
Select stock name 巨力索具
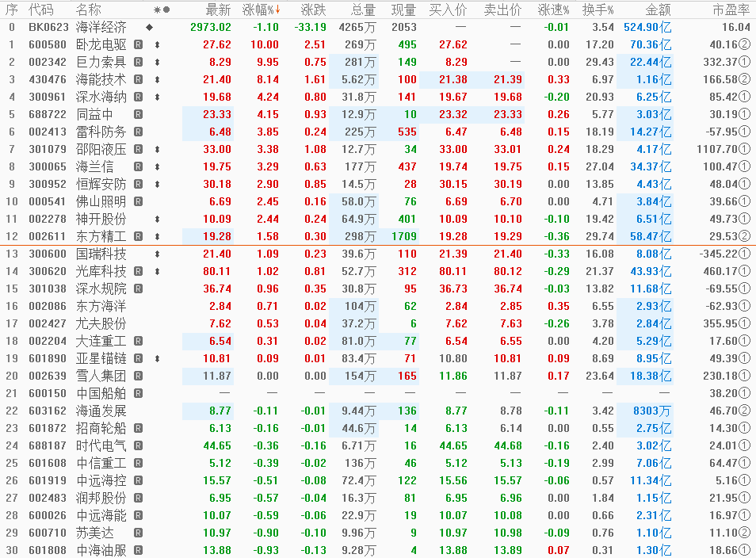pyautogui.click(x=101, y=62)
